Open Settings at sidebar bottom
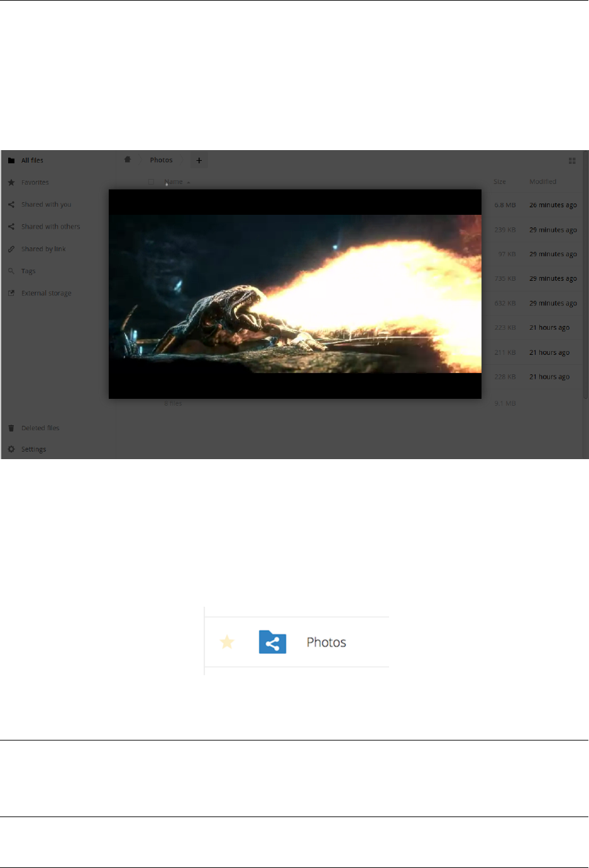This screenshot has width=589, height=868. tap(33, 449)
